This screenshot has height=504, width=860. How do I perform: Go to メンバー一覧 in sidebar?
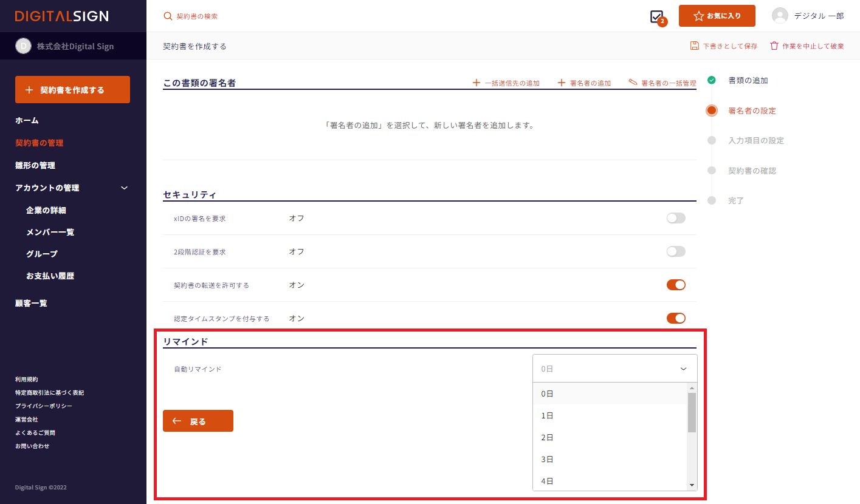50,232
